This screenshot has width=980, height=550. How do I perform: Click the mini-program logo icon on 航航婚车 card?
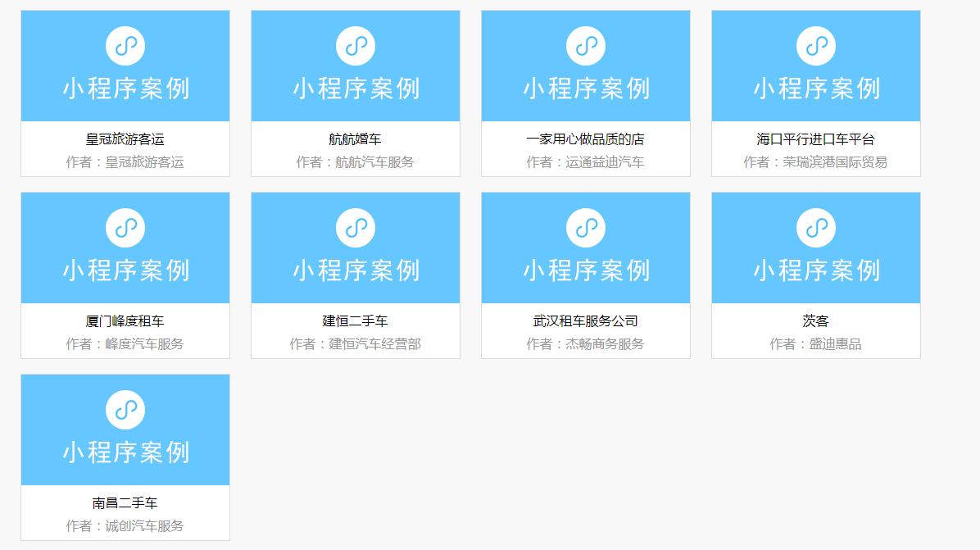coord(356,46)
